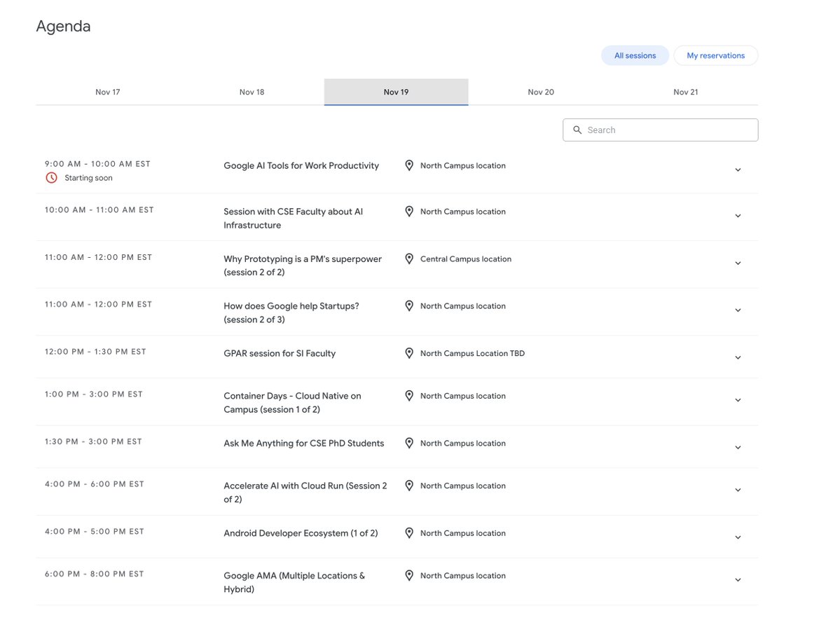The width and height of the screenshot is (840, 632).
Task: Expand the Accelerate AI with Cloud Run row
Action: pos(738,490)
